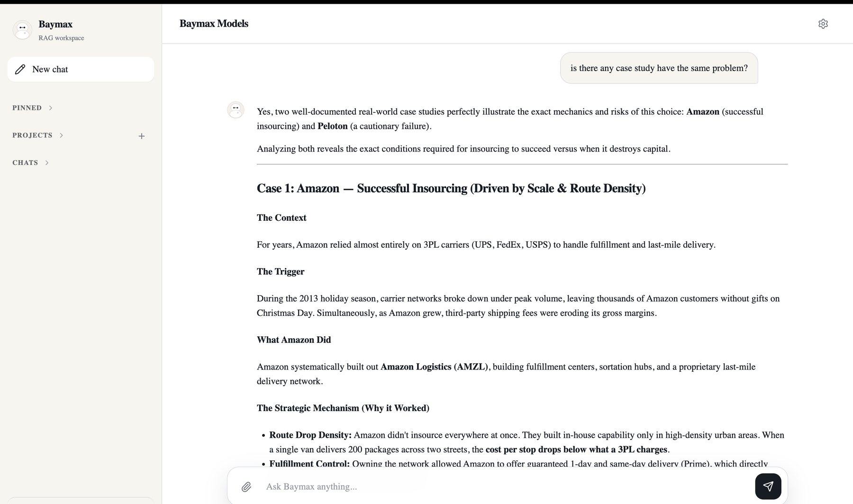Expand the PROJECTS section
Image resolution: width=853 pixels, height=504 pixels.
click(x=37, y=135)
